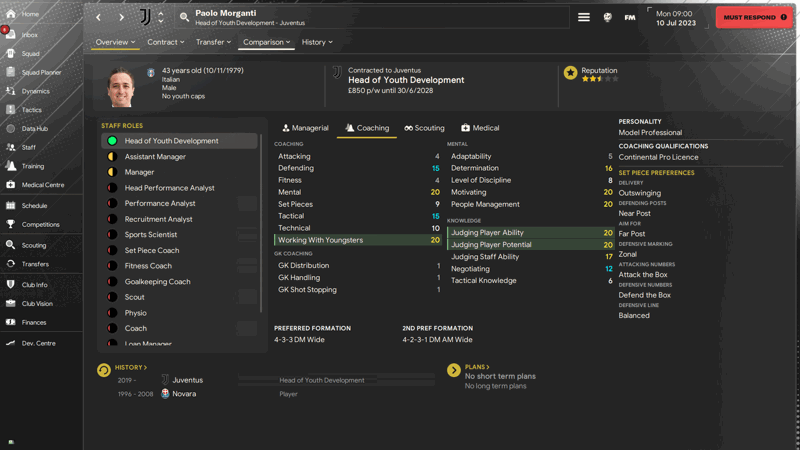Expand the History dropdown menu

pos(317,42)
